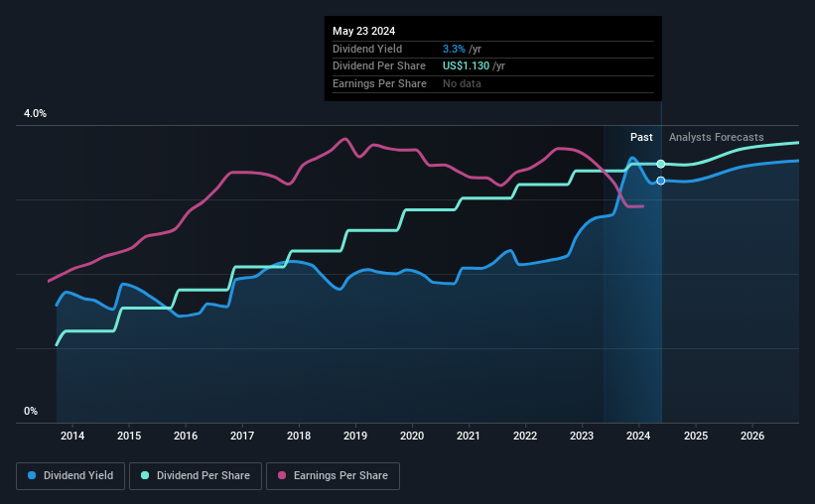815x504 pixels.
Task: Click the 2017 x-axis label
Action: coord(242,436)
